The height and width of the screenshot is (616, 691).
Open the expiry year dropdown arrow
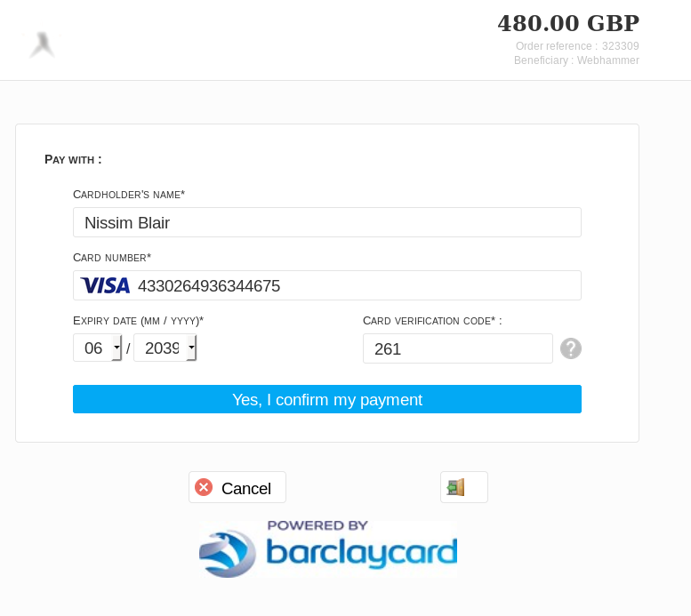click(x=191, y=348)
